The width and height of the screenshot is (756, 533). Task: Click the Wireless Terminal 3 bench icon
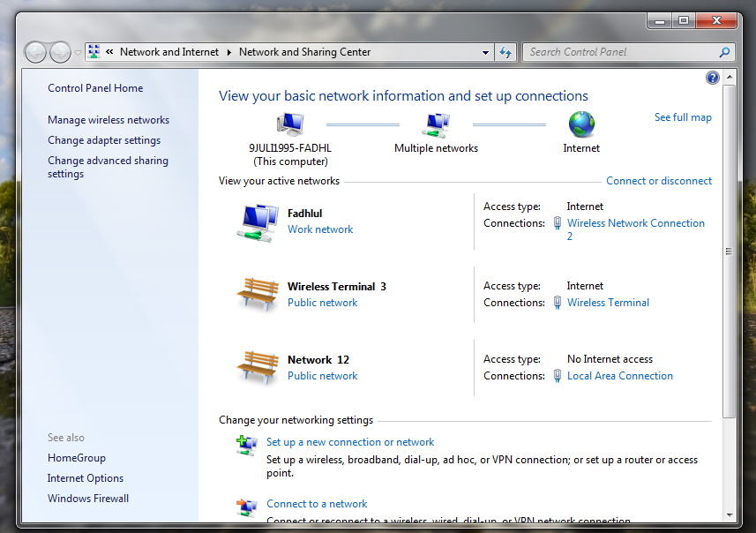click(x=258, y=293)
